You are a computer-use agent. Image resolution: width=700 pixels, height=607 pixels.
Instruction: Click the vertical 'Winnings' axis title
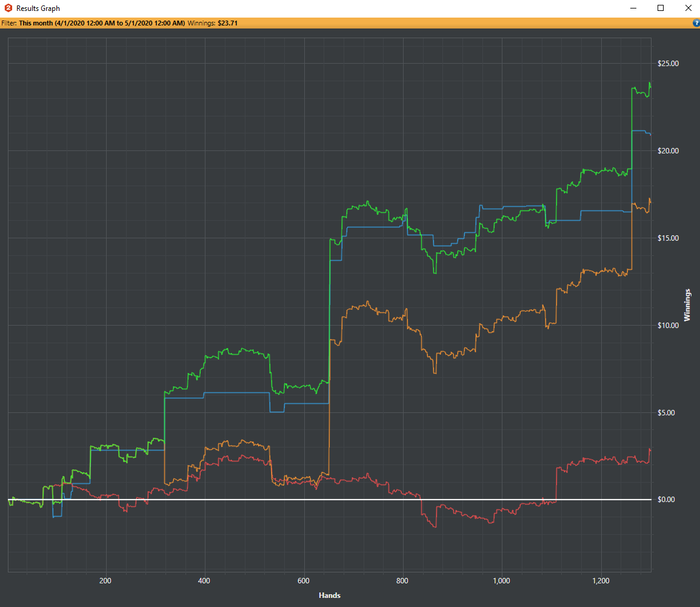coord(687,305)
